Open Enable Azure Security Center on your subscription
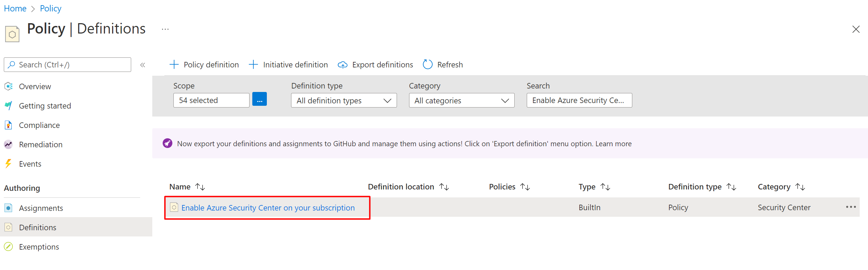 coord(268,207)
